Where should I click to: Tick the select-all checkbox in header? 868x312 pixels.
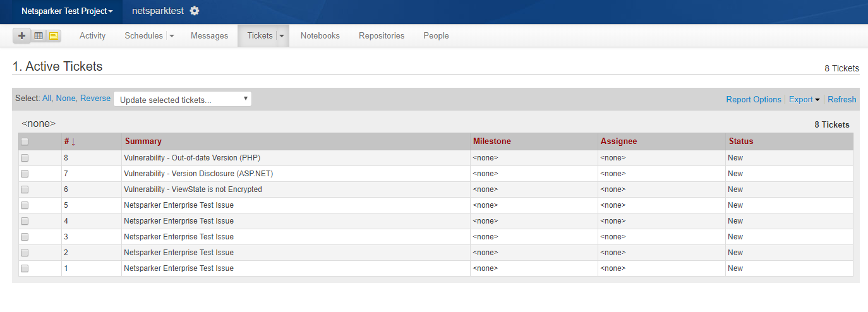(25, 141)
